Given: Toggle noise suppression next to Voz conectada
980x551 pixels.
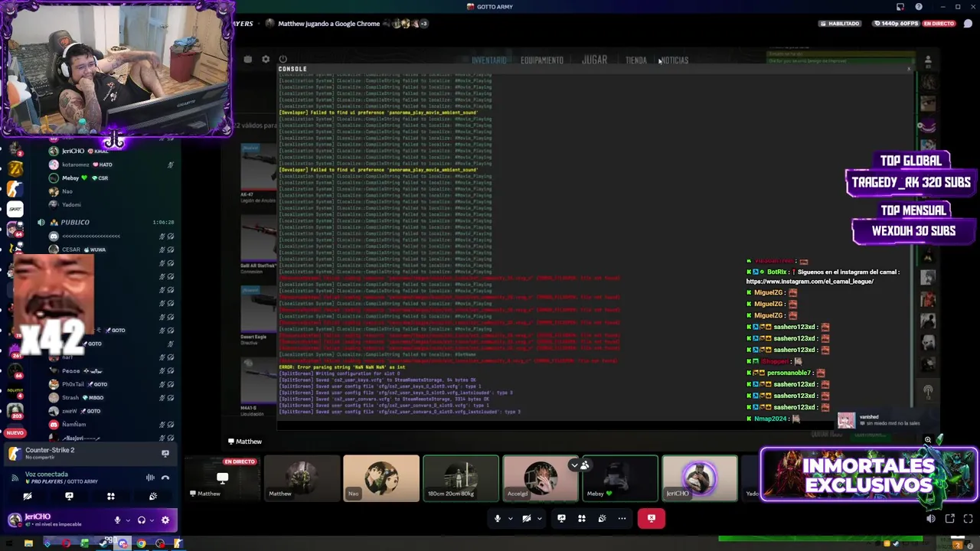Looking at the screenshot, I should click(x=150, y=478).
